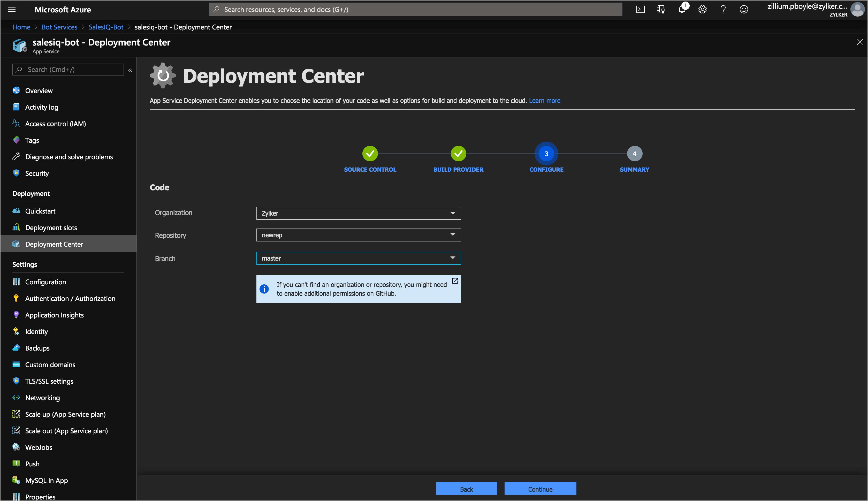Open Identity settings for the app
The image size is (868, 501).
click(36, 331)
